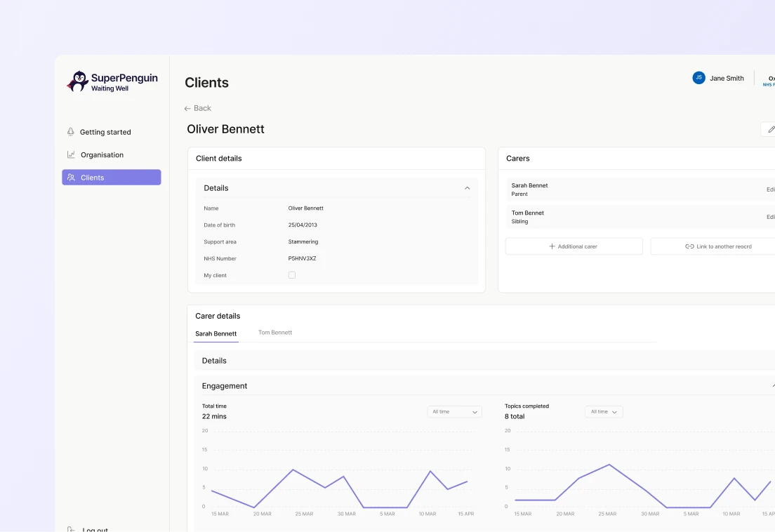Click the 22 mins total time value
This screenshot has width=775, height=532.
[214, 416]
